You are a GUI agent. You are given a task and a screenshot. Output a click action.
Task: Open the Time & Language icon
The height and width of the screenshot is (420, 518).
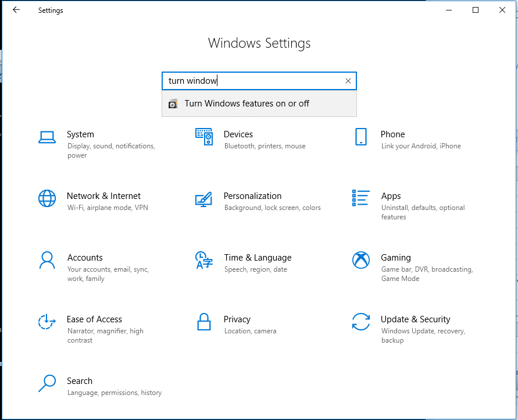pos(204,260)
